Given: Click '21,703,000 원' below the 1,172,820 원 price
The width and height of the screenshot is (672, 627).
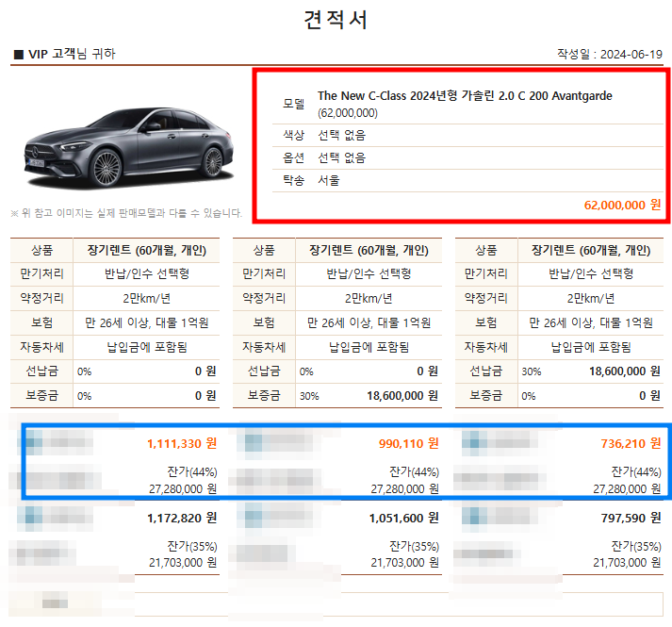Looking at the screenshot, I should coord(183,562).
